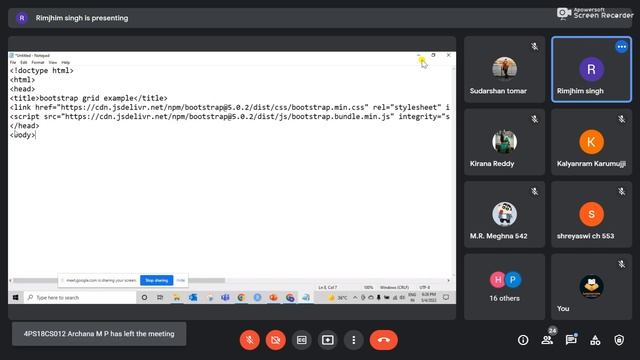Click the <!doctype html> line
The width and height of the screenshot is (640, 360).
pyautogui.click(x=42, y=70)
